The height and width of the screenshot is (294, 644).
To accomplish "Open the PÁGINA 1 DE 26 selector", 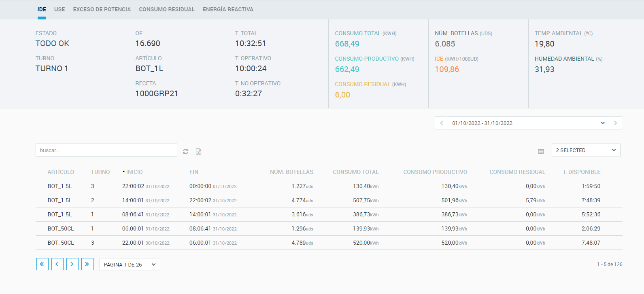I will [x=130, y=264].
